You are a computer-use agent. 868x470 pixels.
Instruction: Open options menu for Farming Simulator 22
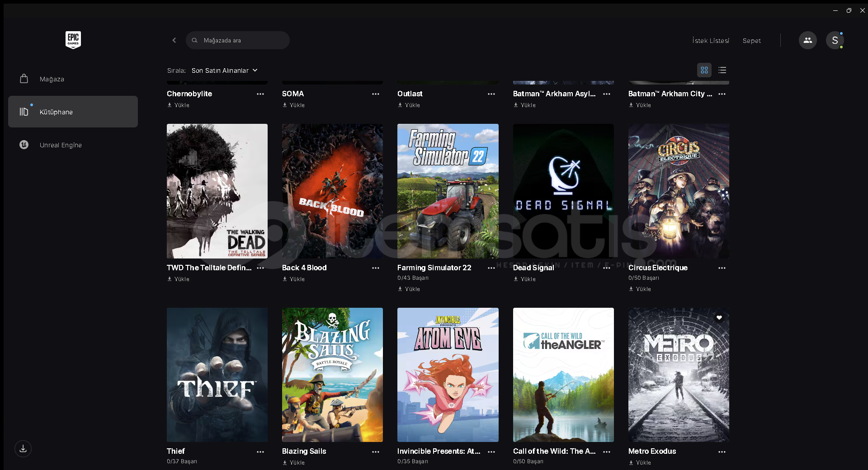491,268
